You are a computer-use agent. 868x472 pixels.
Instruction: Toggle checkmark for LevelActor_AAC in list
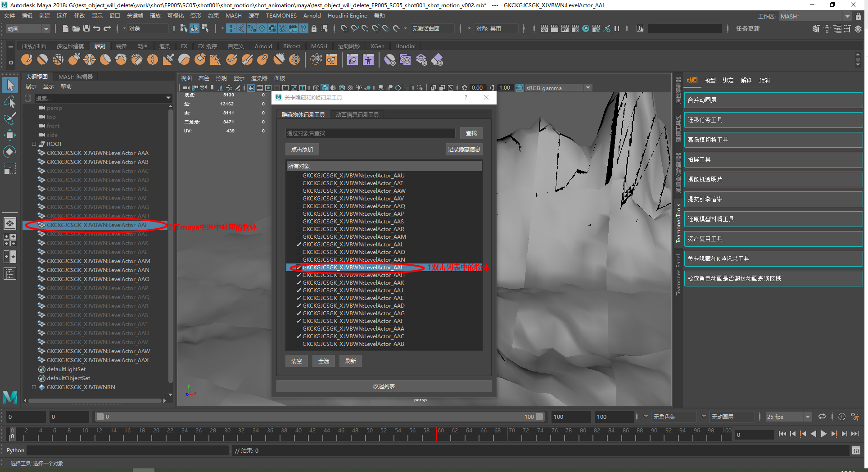(298, 336)
